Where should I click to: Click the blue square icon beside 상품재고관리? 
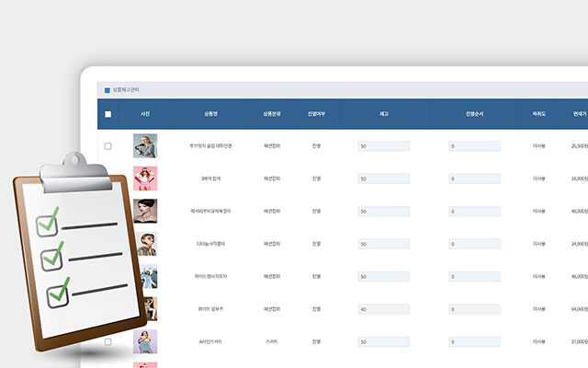107,90
